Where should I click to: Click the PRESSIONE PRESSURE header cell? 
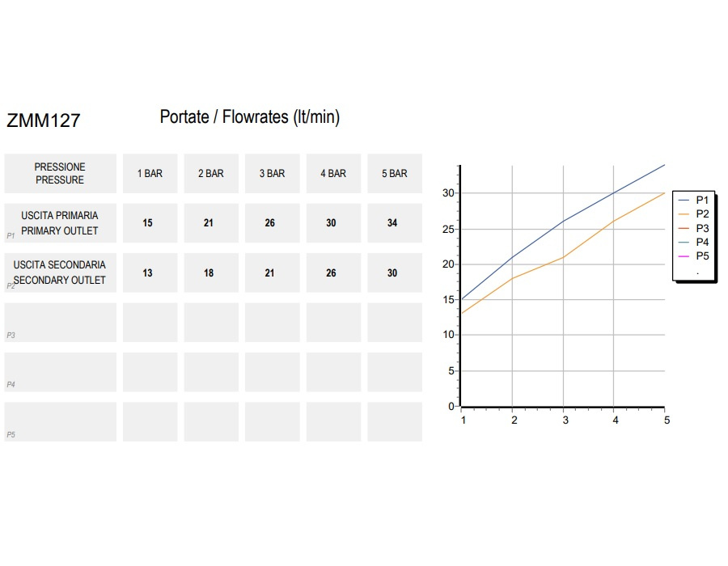pos(61,174)
